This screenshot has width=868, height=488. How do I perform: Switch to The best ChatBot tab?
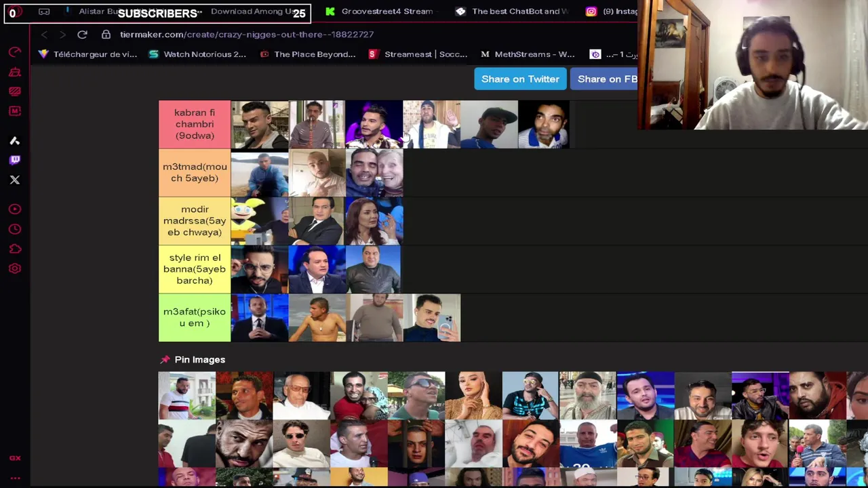click(x=512, y=12)
